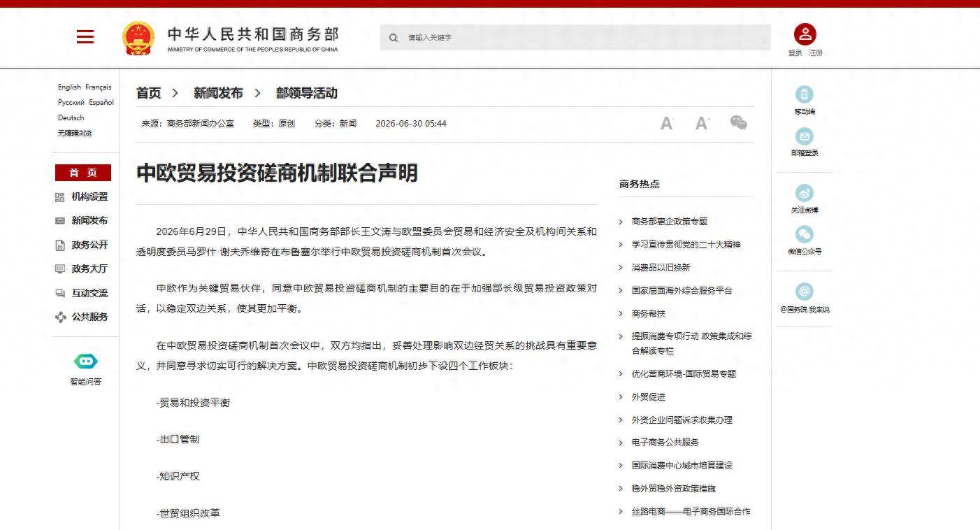The image size is (980, 530).
Task: Open hot topic 稳外贸稳外资政策措施
Action: pyautogui.click(x=674, y=489)
